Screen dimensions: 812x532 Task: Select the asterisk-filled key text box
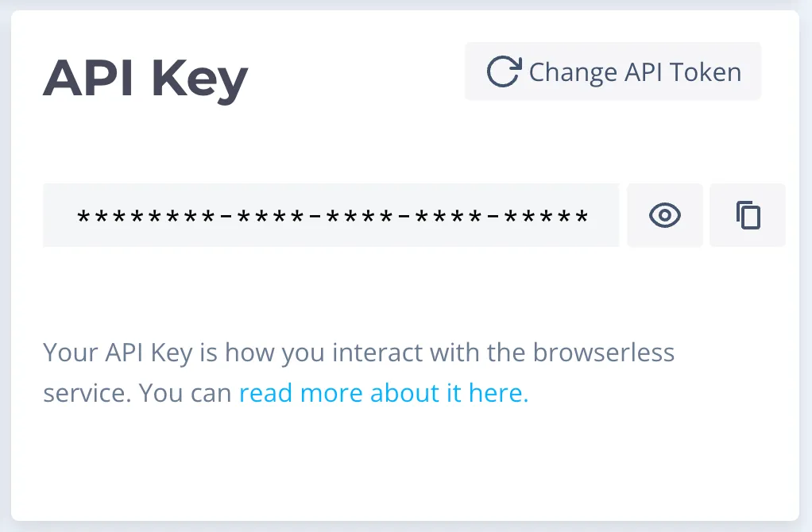pyautogui.click(x=331, y=214)
